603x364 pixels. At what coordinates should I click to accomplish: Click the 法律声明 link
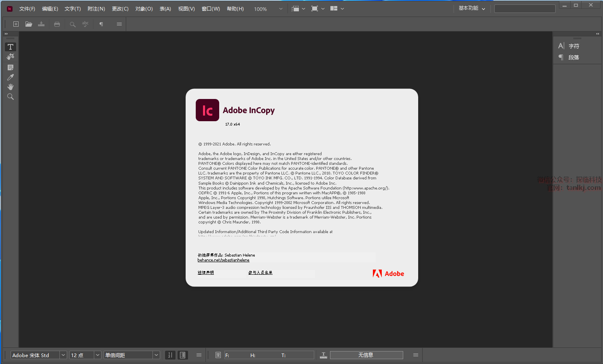[x=205, y=273]
